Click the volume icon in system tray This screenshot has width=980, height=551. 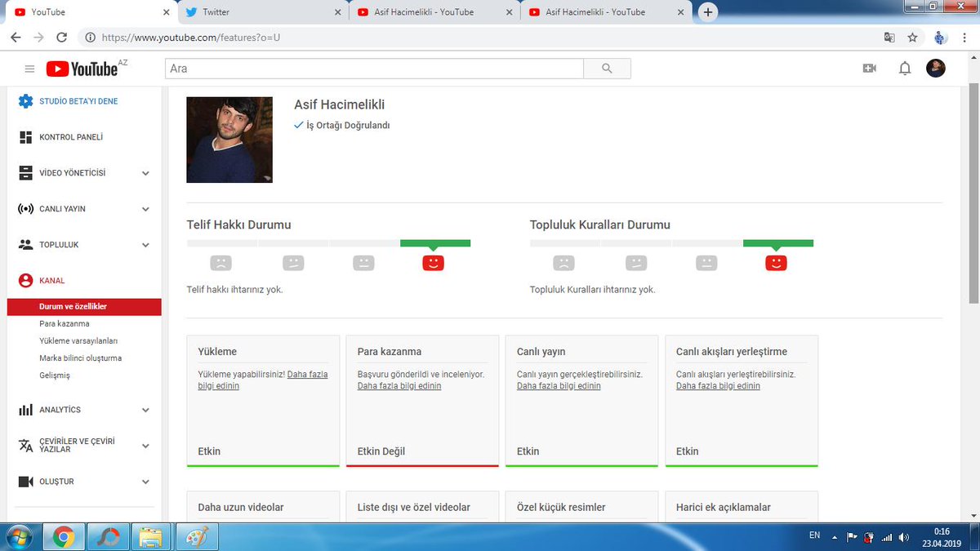pos(904,537)
